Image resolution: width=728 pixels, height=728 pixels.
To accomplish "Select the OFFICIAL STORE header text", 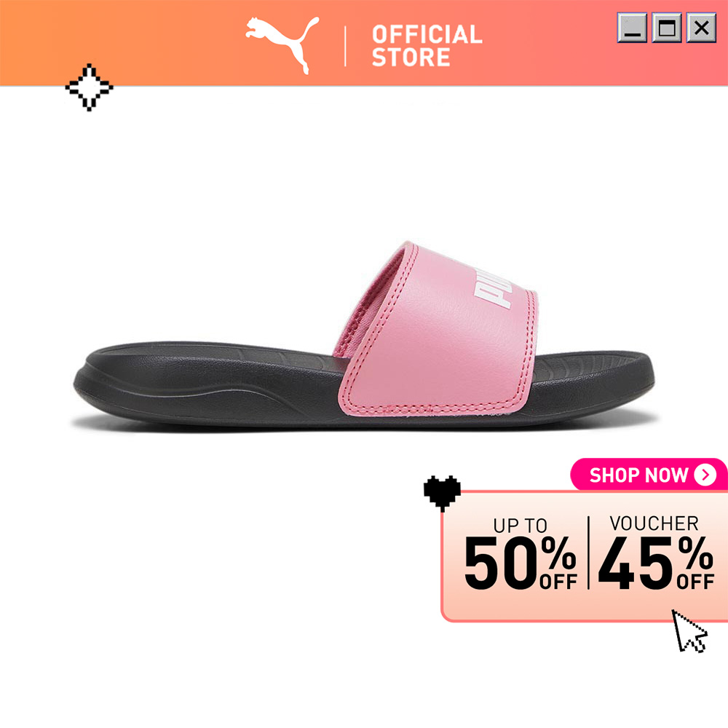I will (x=427, y=46).
